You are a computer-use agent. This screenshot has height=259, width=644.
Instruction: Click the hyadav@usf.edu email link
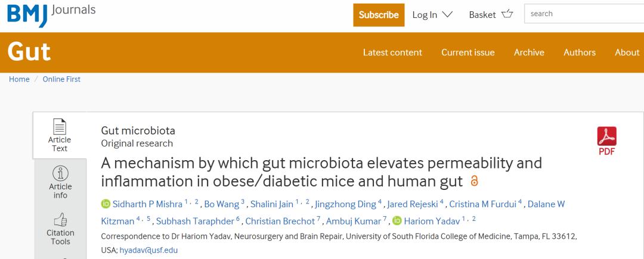click(148, 250)
